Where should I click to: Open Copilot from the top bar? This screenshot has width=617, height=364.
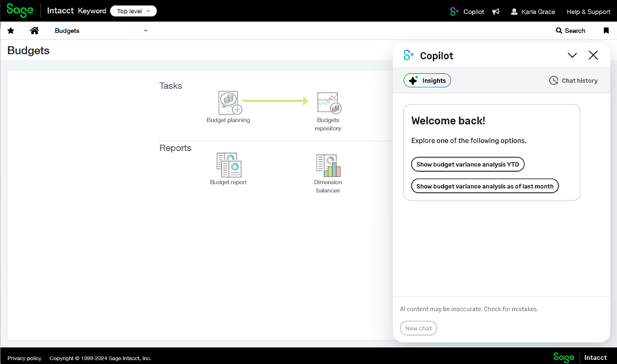[467, 12]
